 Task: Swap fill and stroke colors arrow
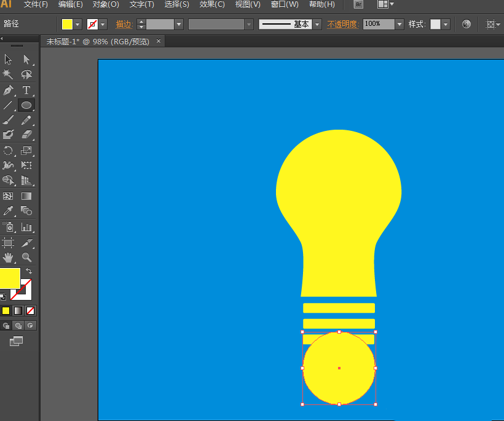pyautogui.click(x=29, y=271)
